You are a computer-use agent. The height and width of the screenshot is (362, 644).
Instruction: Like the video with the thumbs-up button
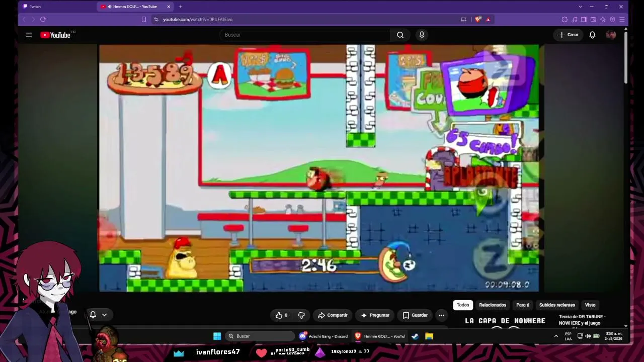click(x=281, y=315)
